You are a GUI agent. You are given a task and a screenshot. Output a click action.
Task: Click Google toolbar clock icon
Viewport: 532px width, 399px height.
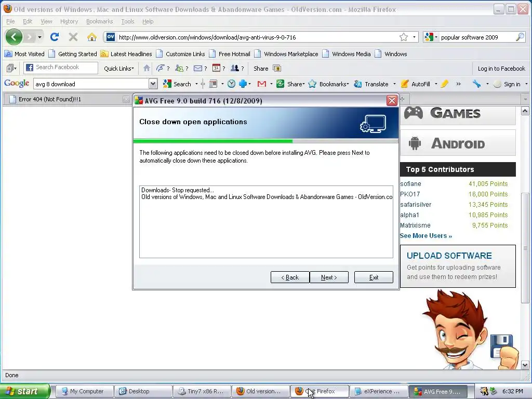coord(231,84)
